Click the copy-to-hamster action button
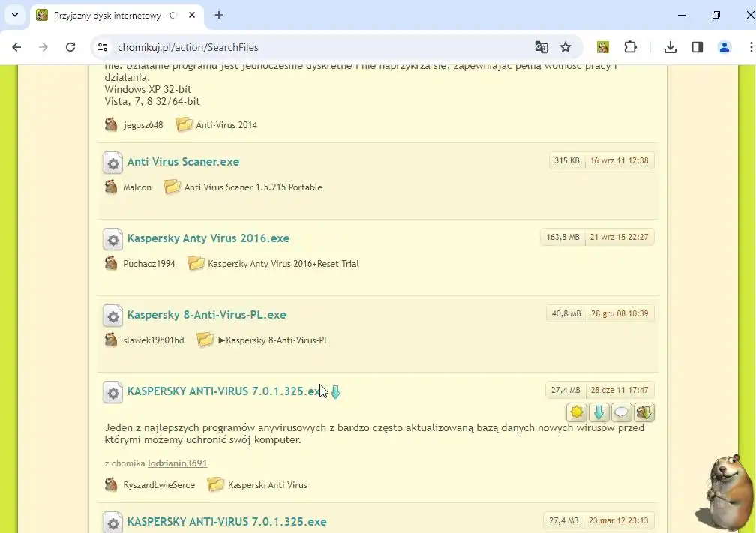The width and height of the screenshot is (756, 533). click(644, 412)
